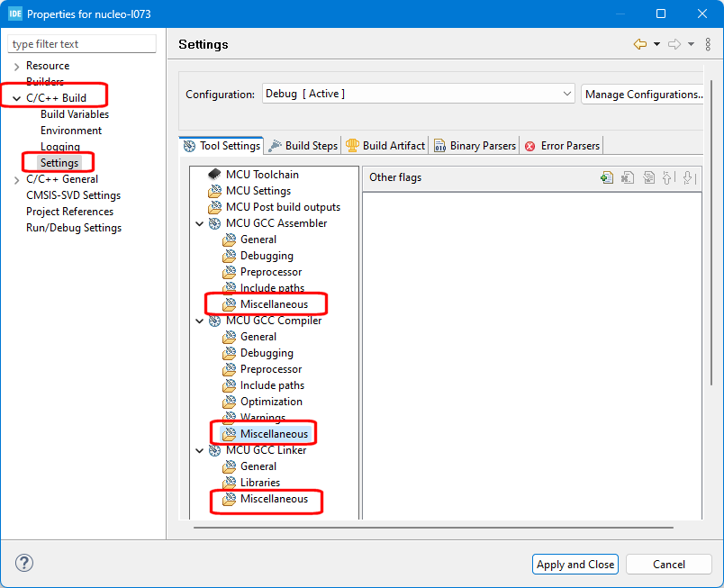
Task: Expand the Resource tree node
Action: (16, 66)
